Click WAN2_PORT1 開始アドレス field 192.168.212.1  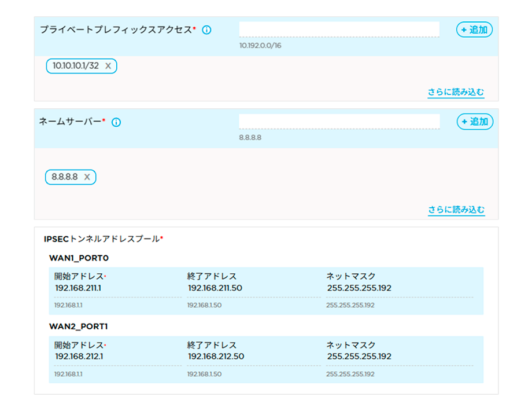pyautogui.click(x=116, y=357)
